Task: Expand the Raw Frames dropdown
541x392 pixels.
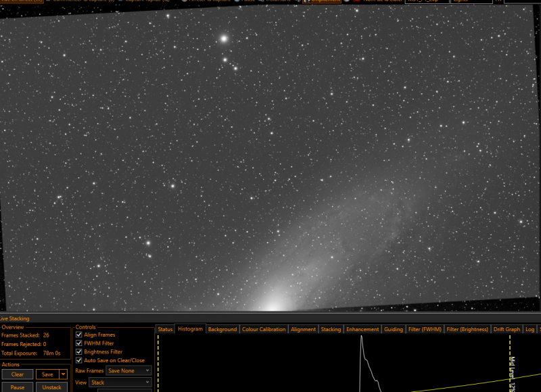Action: point(128,370)
